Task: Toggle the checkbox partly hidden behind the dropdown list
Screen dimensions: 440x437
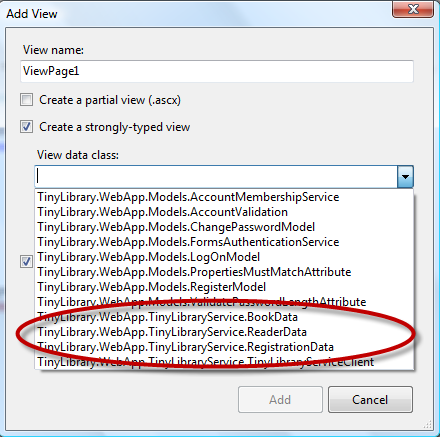Action: (27, 261)
